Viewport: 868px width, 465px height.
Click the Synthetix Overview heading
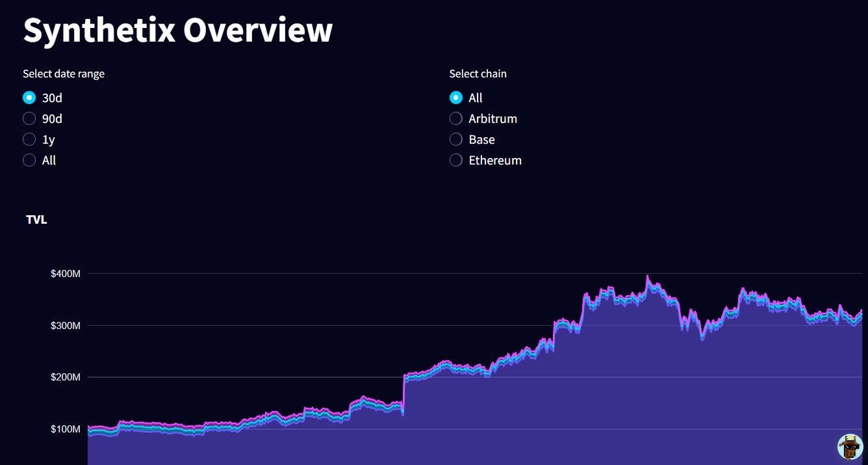(x=177, y=30)
